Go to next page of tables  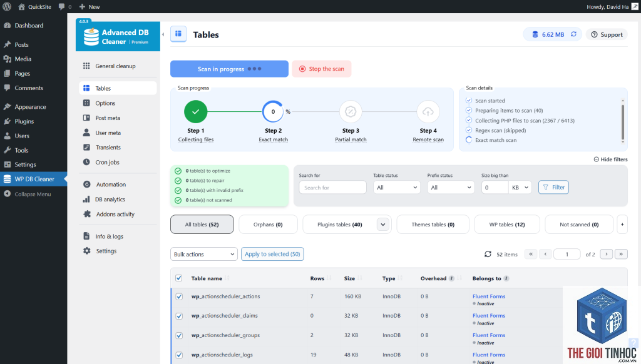(x=606, y=254)
